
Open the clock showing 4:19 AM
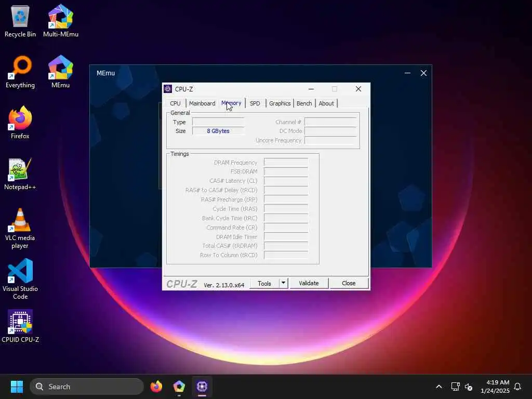495,387
